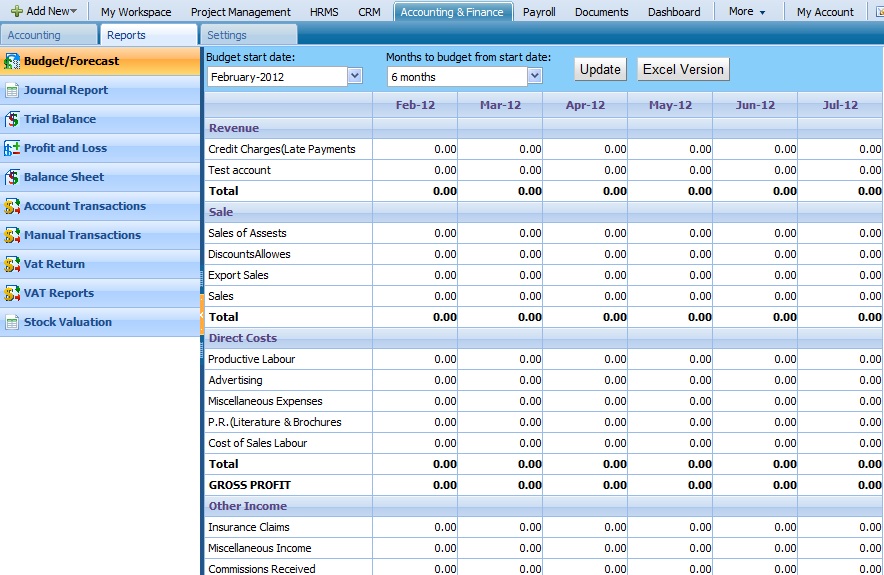Viewport: 884px width, 575px height.
Task: Click the Update button
Action: click(x=600, y=69)
